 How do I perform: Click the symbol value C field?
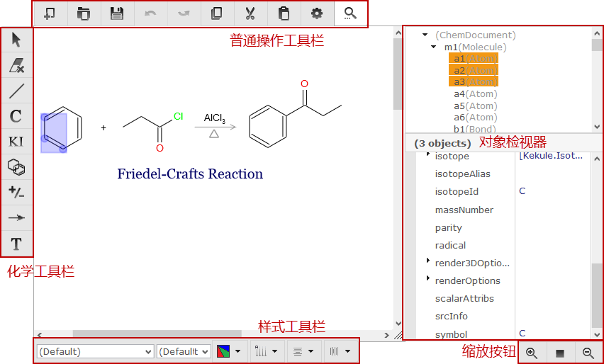coord(552,334)
